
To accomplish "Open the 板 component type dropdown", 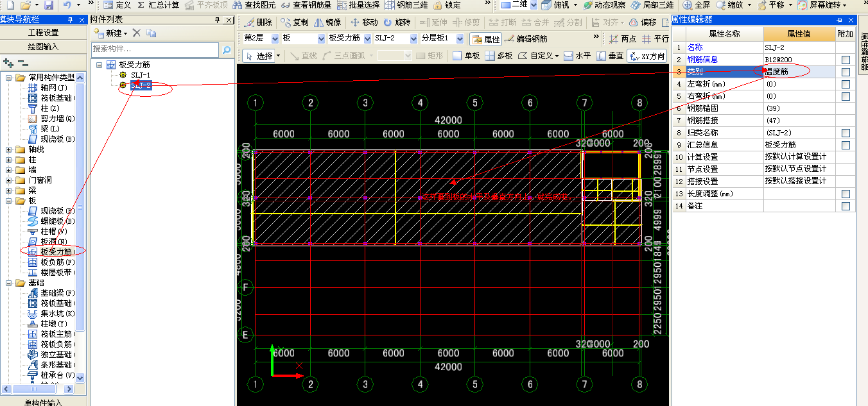I will (322, 39).
